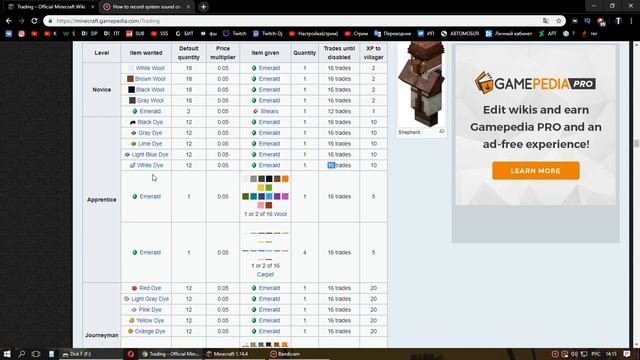Open the Brown Wool link
The image size is (640, 360).
click(150, 79)
